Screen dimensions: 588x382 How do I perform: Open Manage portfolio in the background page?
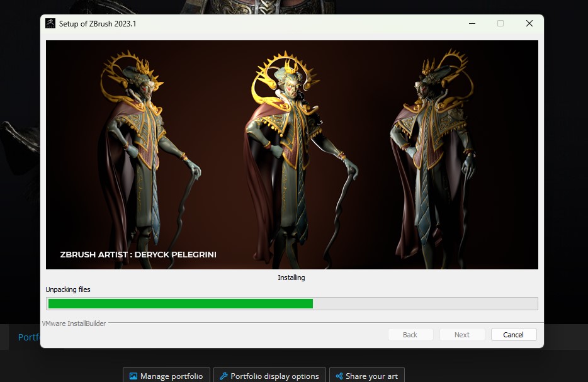[x=166, y=375]
